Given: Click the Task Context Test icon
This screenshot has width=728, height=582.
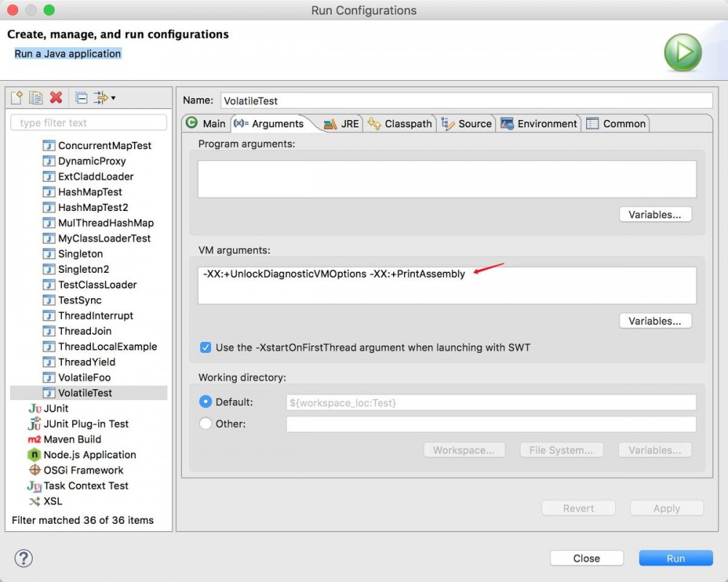Looking at the screenshot, I should (x=34, y=486).
